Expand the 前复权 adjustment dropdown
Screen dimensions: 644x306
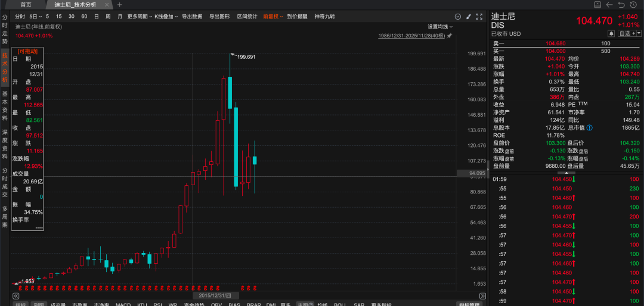click(273, 17)
